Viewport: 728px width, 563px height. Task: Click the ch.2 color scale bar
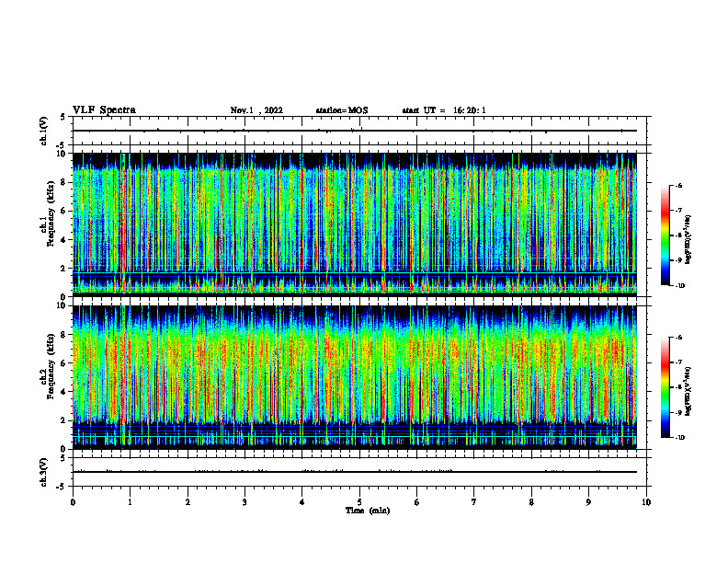[x=665, y=387]
